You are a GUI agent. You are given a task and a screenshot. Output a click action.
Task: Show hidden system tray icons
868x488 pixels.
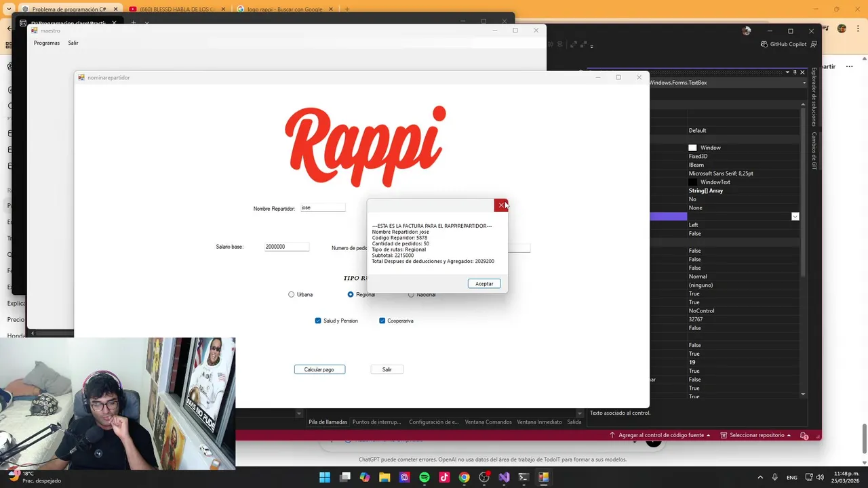[x=759, y=477]
